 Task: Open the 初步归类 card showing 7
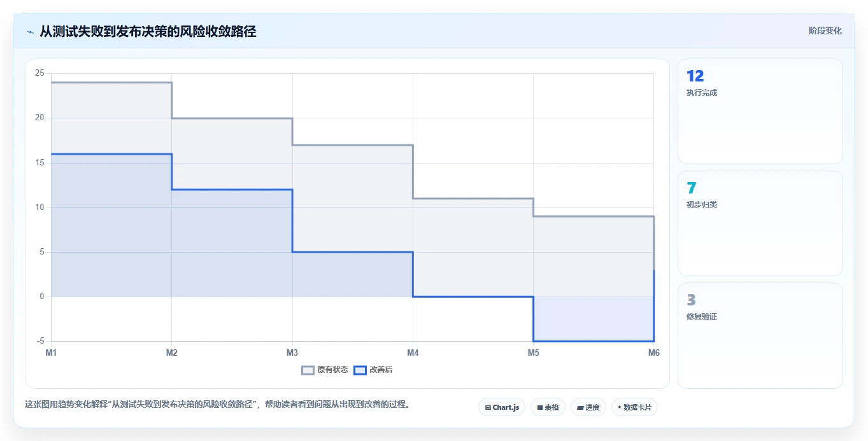coord(760,223)
